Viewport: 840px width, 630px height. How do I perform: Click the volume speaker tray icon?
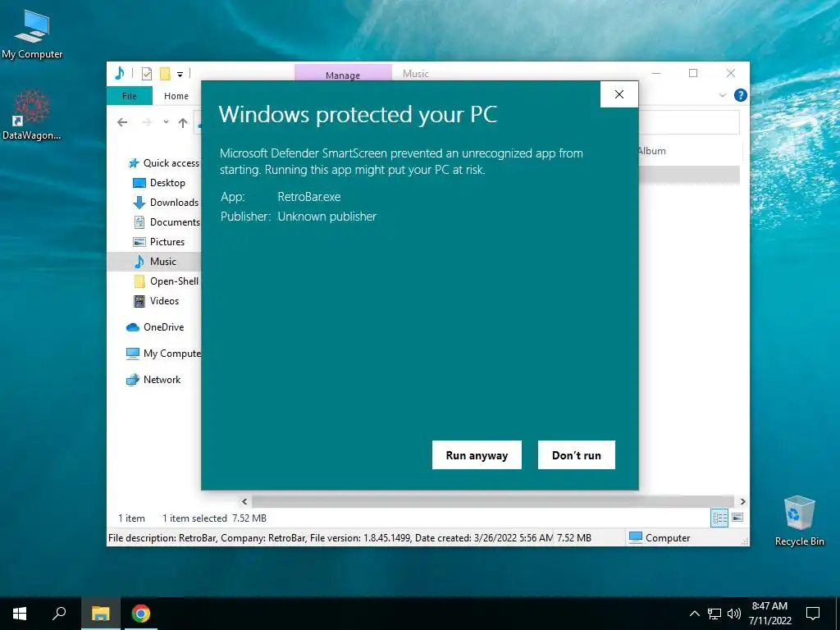click(734, 614)
